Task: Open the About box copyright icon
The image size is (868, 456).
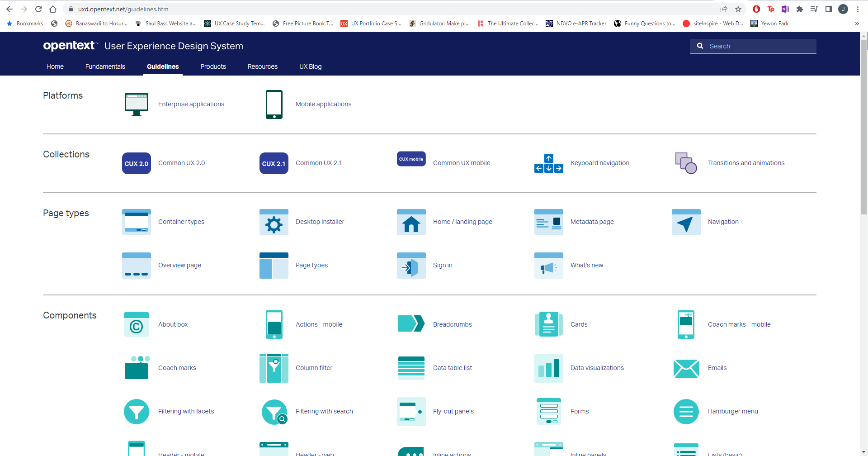Action: click(137, 324)
